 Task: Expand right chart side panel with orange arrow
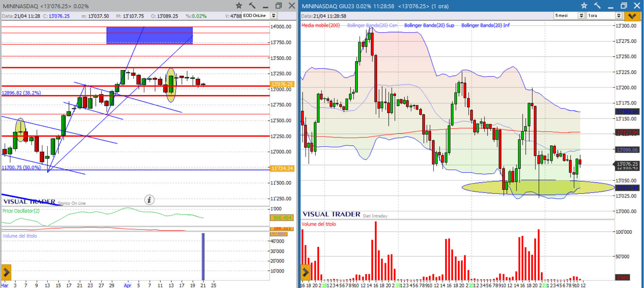[x=305, y=272]
